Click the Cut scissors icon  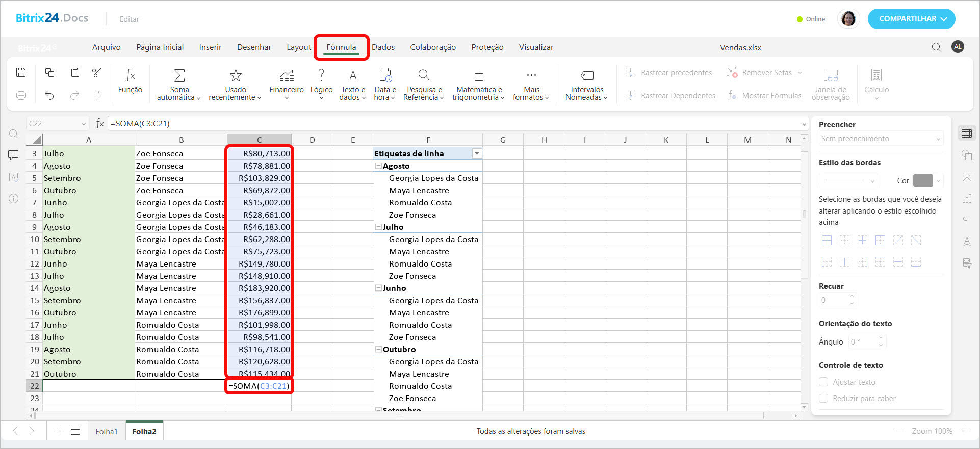(x=97, y=72)
